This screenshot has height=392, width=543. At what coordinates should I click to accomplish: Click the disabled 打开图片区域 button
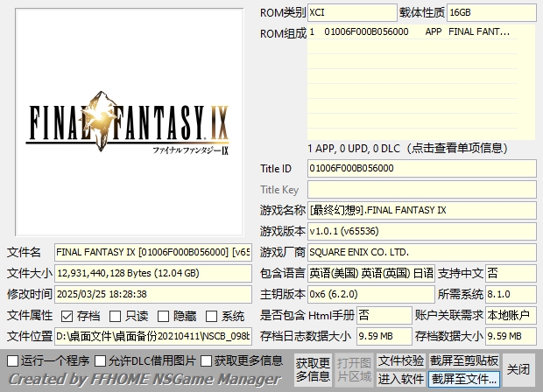coord(355,370)
